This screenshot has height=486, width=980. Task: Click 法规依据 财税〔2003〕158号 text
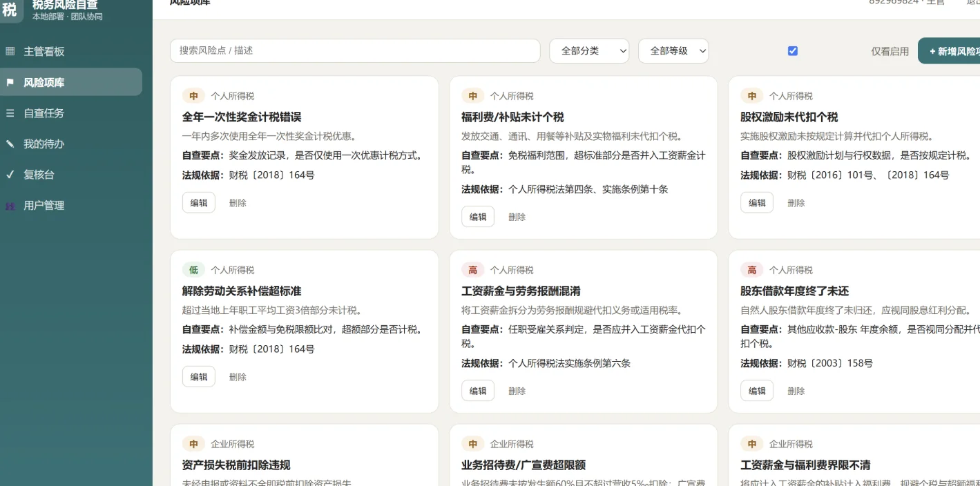pyautogui.click(x=807, y=363)
